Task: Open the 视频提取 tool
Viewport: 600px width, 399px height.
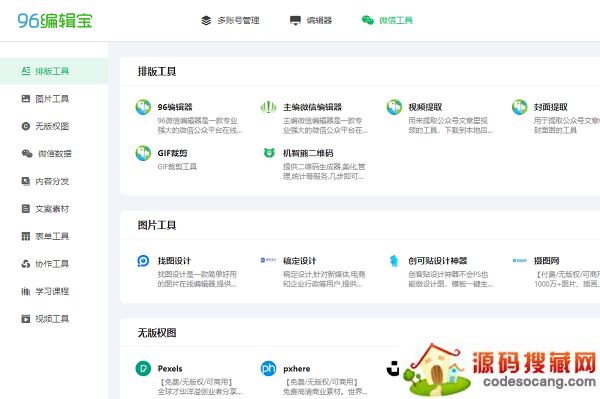Action: (425, 107)
